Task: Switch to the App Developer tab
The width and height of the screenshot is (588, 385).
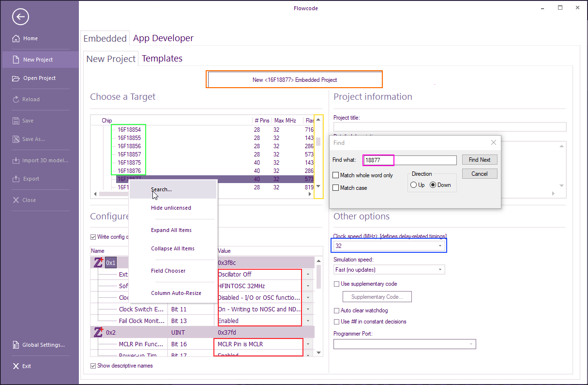Action: coord(163,38)
